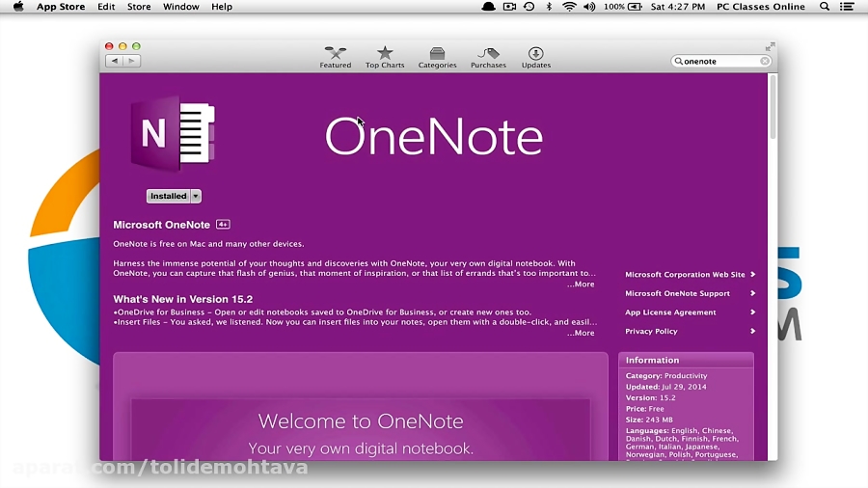
Task: Open the Categories section
Action: [437, 58]
